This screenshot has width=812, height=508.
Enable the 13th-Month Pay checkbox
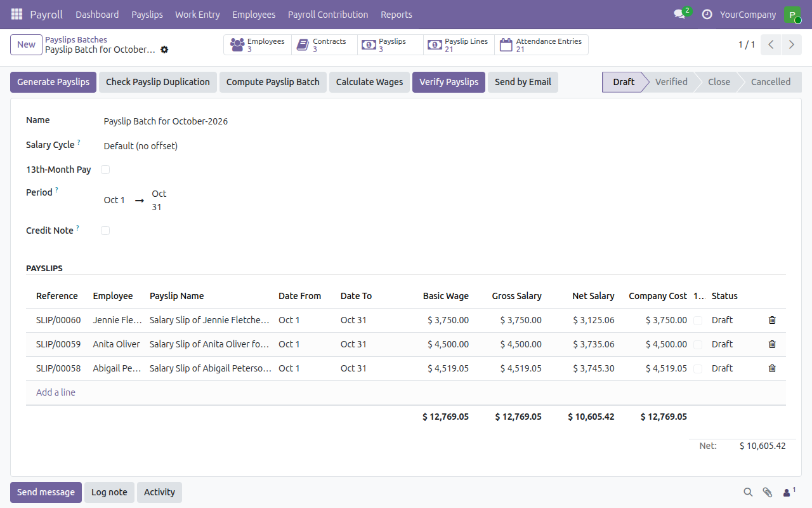(x=105, y=170)
